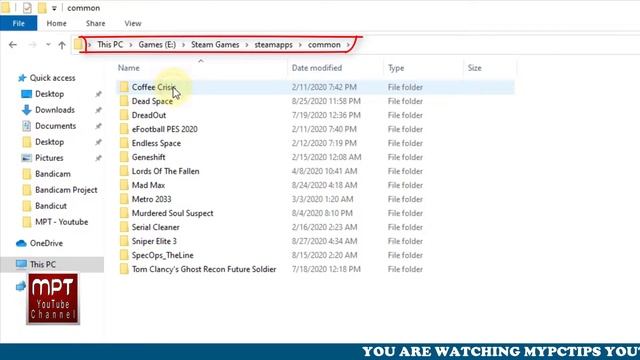Click the '8/25/2020 11:58 PM' date cell
The width and height of the screenshot is (640, 360).
click(x=326, y=101)
